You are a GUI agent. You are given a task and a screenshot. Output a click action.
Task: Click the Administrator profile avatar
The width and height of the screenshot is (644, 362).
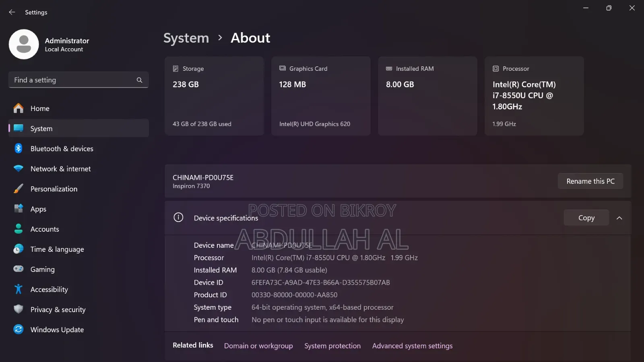[24, 44]
